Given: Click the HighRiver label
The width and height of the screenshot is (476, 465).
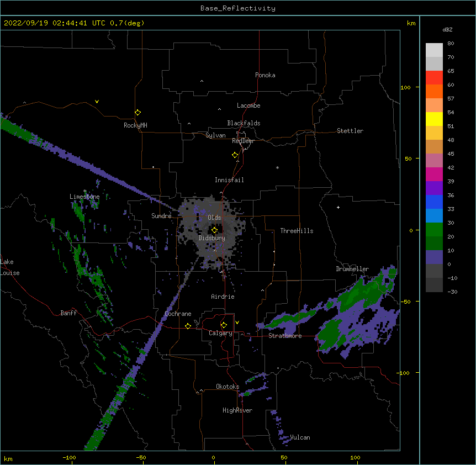Looking at the screenshot, I should point(237,410).
